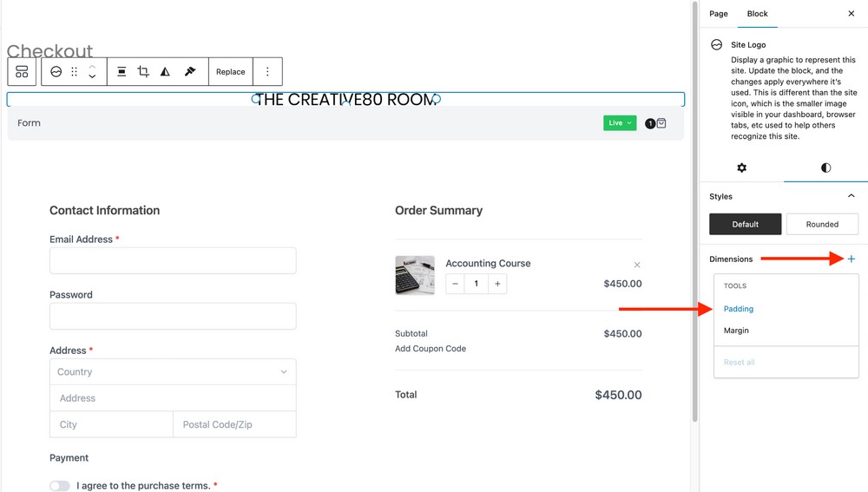Click the drag handle dots icon

[x=75, y=72]
